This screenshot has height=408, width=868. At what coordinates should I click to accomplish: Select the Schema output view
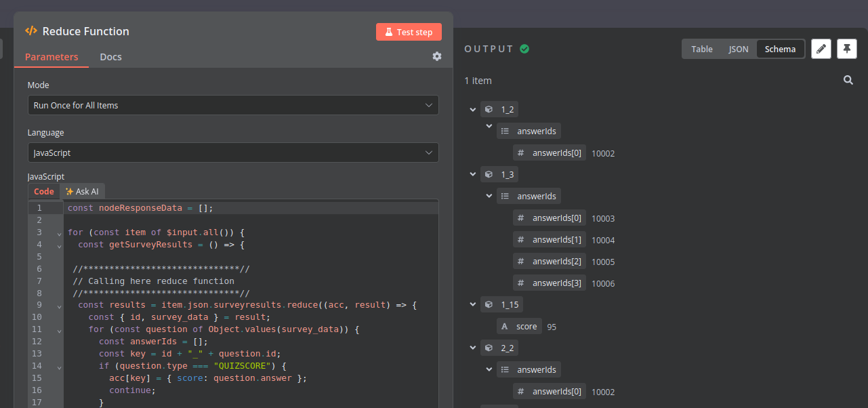pos(780,49)
